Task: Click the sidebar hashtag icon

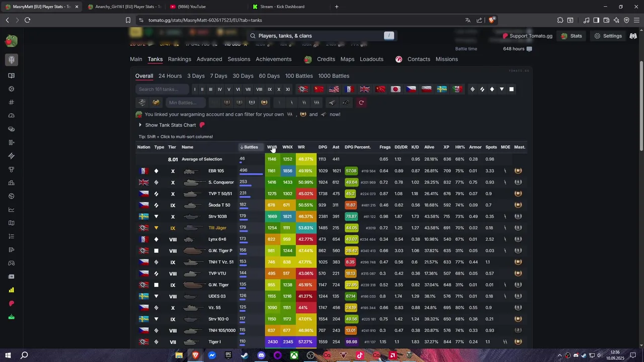Action: [x=11, y=102]
